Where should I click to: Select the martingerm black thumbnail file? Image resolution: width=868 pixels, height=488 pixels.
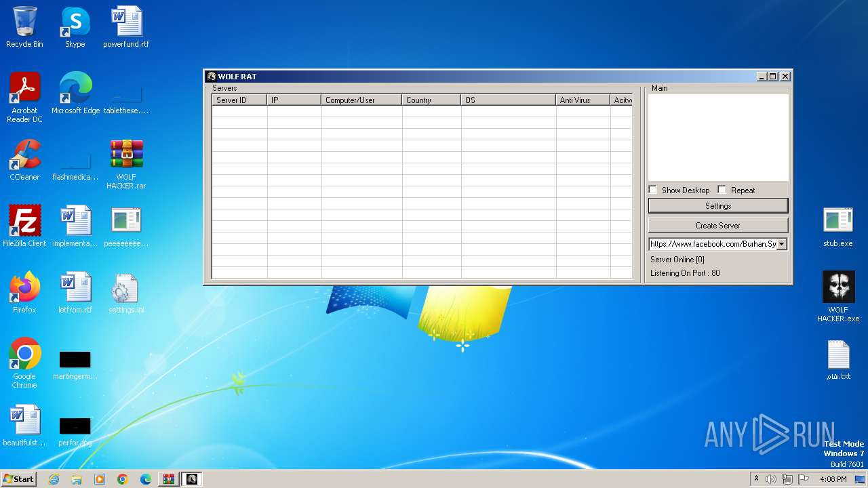[x=75, y=365]
